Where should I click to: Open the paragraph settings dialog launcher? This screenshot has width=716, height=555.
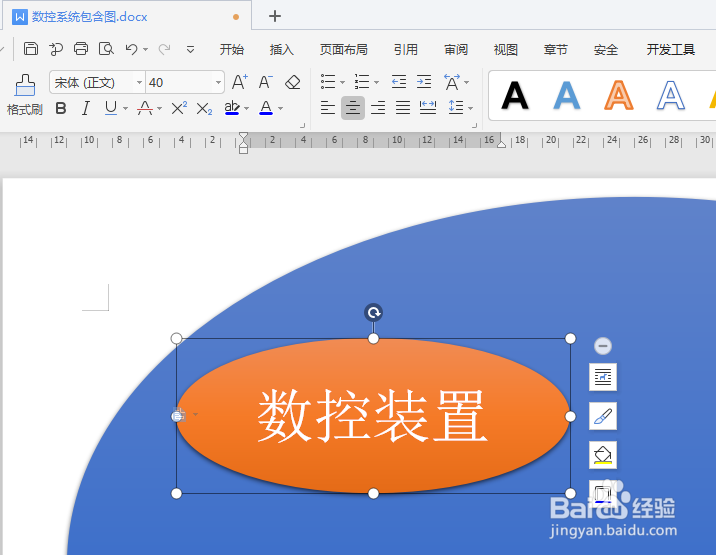pyautogui.click(x=474, y=125)
